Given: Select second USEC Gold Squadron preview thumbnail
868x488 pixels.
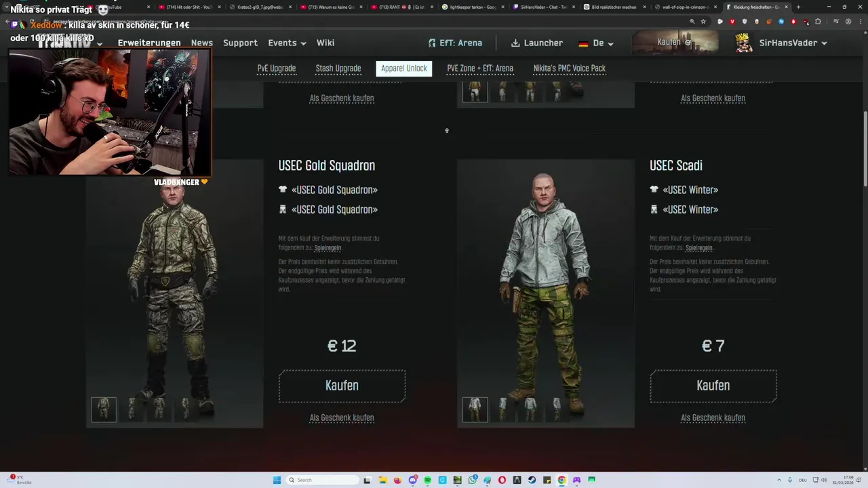Looking at the screenshot, I should point(132,409).
